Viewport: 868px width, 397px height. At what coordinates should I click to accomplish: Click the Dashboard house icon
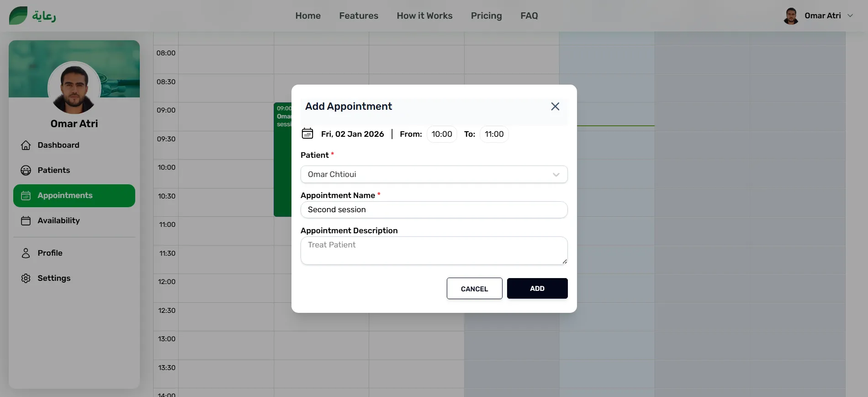(x=26, y=145)
